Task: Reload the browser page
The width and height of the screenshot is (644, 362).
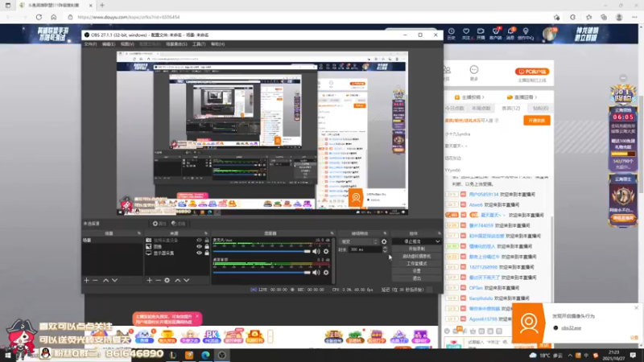Action: (x=39, y=17)
